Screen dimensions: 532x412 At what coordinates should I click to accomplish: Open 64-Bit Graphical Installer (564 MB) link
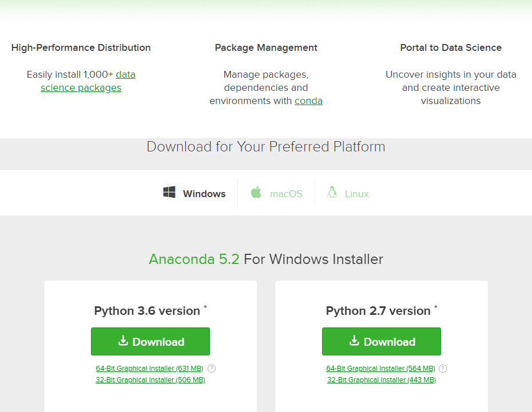click(380, 369)
